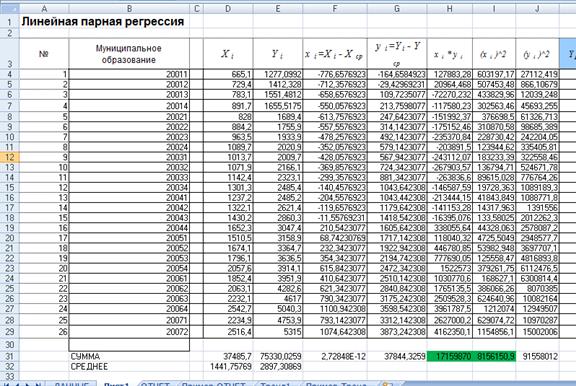The image size is (576, 386).
Task: Select the highlighted row 12 header
Action: coord(10,157)
